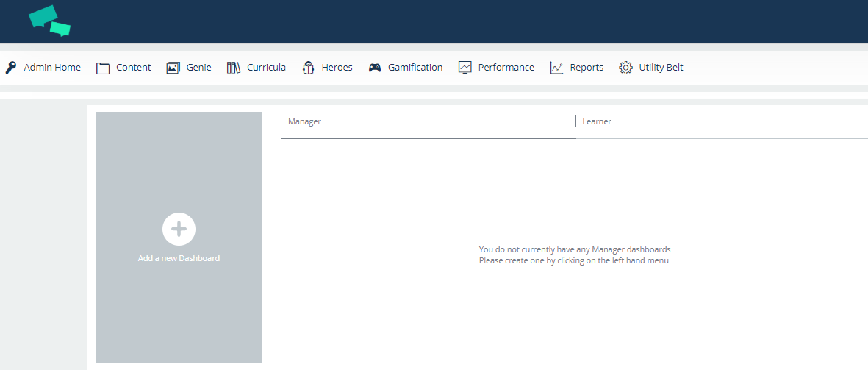Click the gear icon beside Utility Belt
The width and height of the screenshot is (868, 370).
[625, 68]
